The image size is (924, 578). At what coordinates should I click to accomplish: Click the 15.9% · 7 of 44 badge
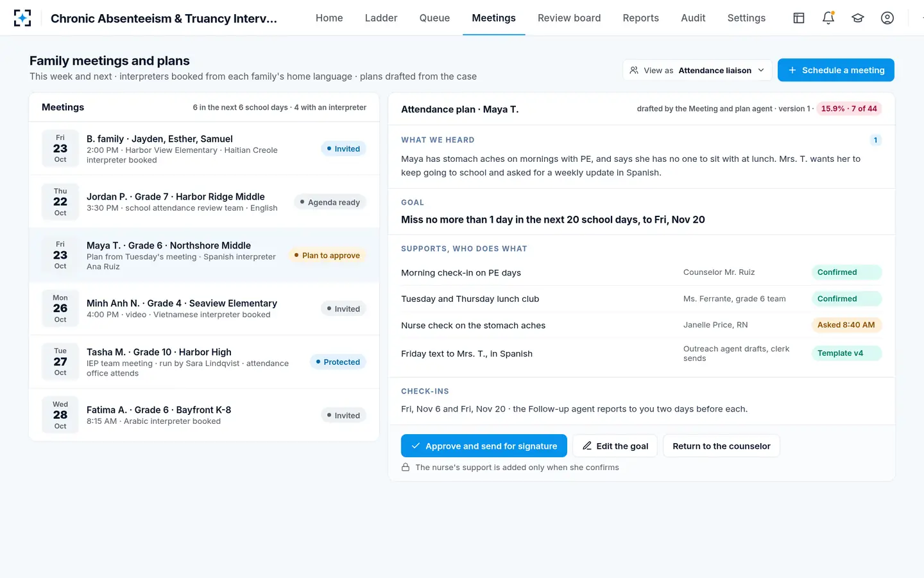[x=849, y=109]
